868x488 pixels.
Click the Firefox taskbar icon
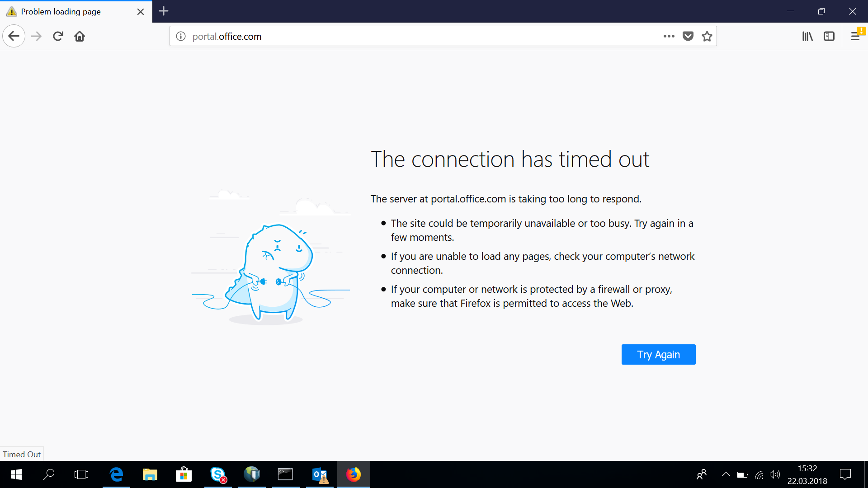click(354, 474)
